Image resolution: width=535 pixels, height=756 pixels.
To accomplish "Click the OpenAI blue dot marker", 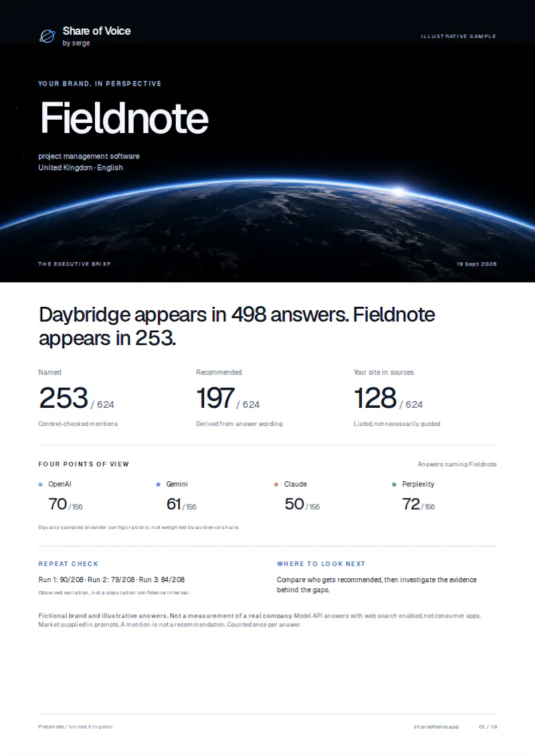I will [41, 485].
